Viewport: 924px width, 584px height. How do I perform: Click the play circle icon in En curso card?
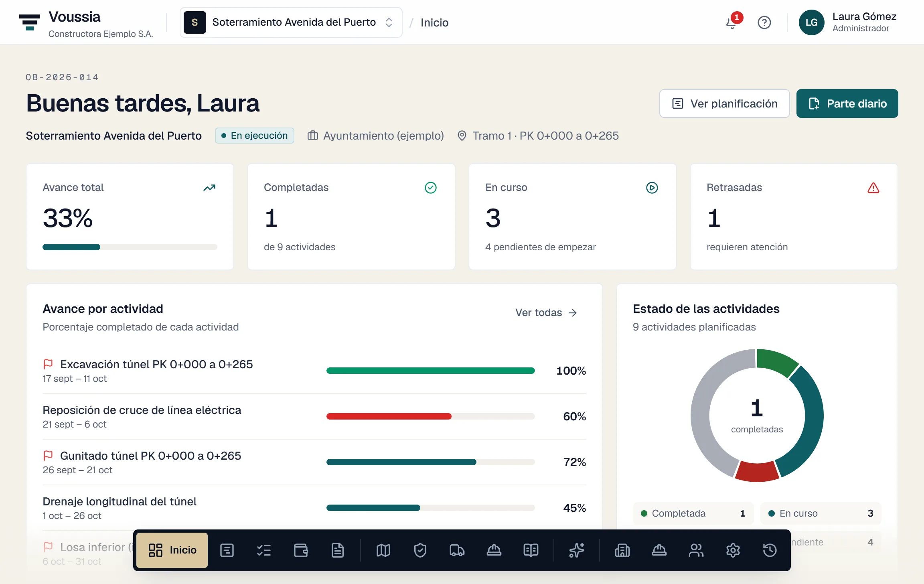652,188
